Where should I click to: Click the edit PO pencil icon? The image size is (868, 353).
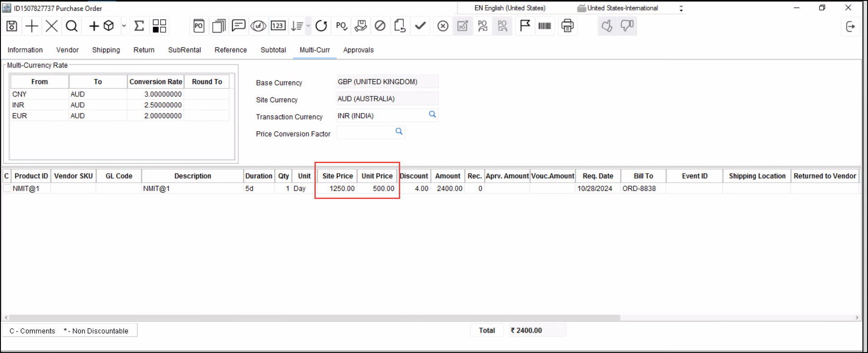462,26
